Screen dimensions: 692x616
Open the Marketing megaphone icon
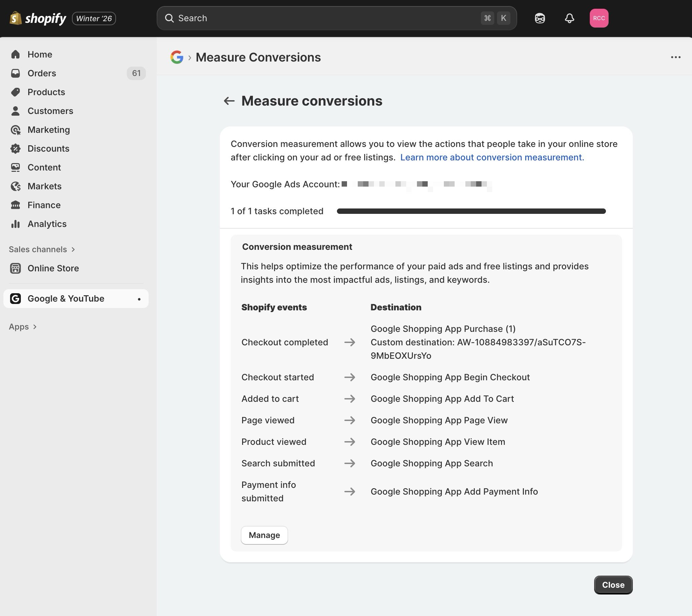tap(15, 130)
